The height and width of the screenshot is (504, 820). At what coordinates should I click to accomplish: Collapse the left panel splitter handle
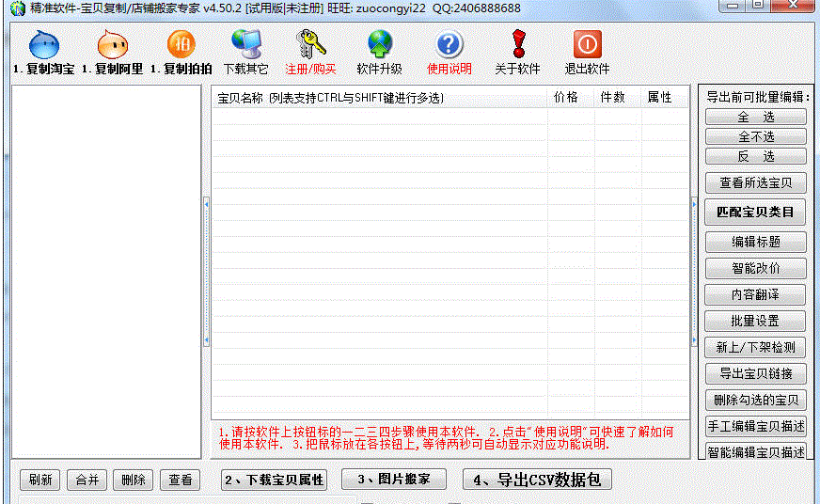[207, 272]
